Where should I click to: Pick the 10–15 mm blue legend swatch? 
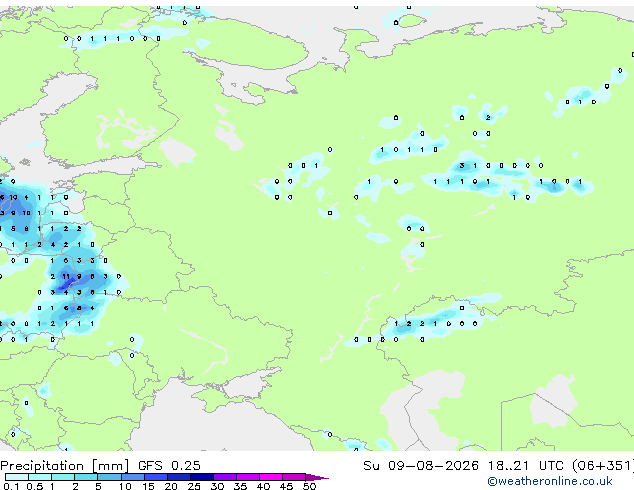click(133, 477)
